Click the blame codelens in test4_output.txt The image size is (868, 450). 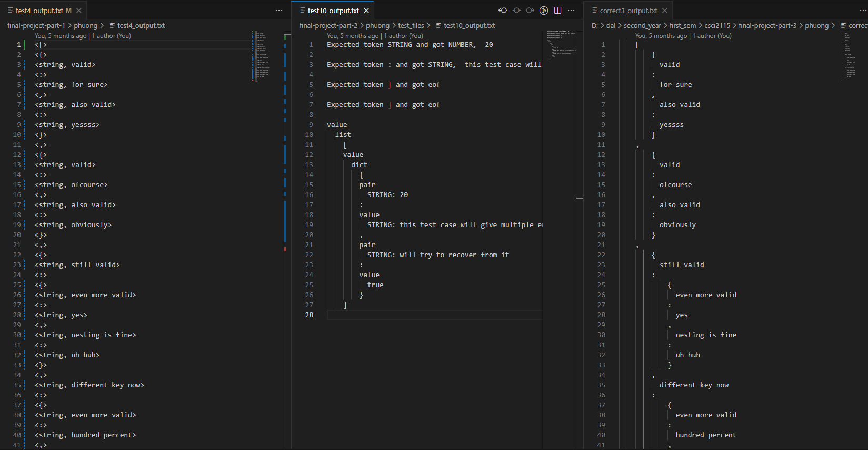point(83,36)
